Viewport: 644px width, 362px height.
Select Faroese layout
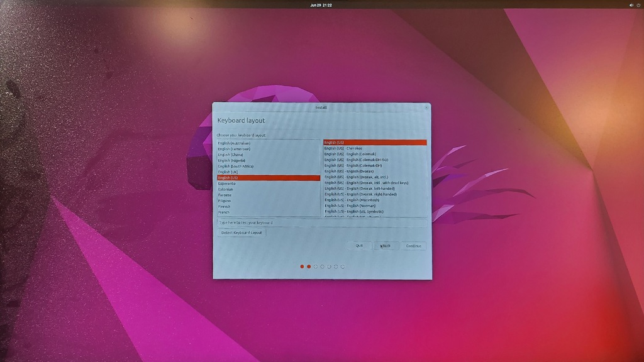coord(269,195)
